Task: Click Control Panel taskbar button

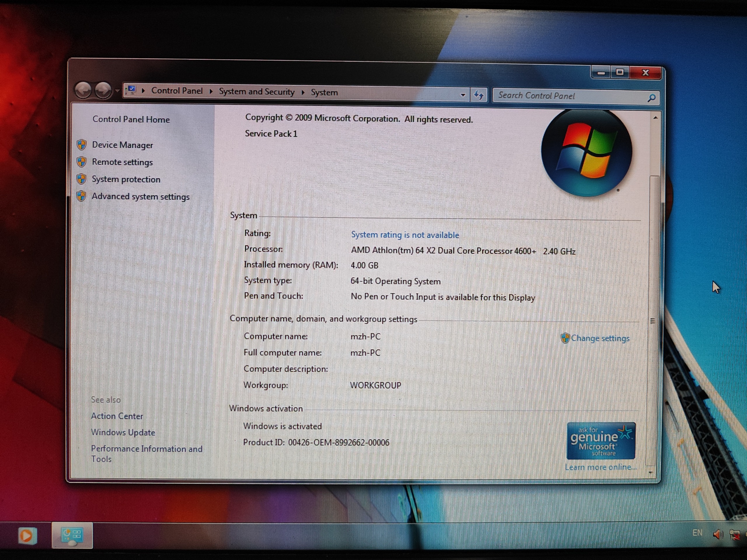Action: (72, 535)
